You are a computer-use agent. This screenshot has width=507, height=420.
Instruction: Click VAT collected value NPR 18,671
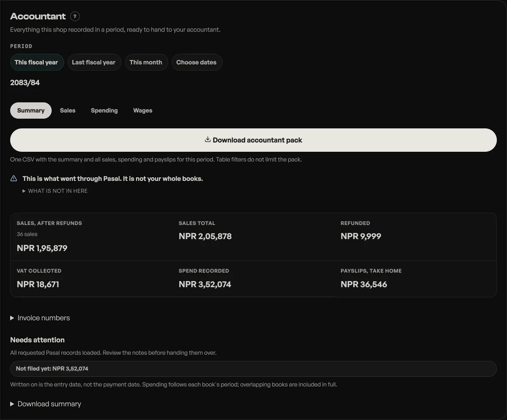38,284
